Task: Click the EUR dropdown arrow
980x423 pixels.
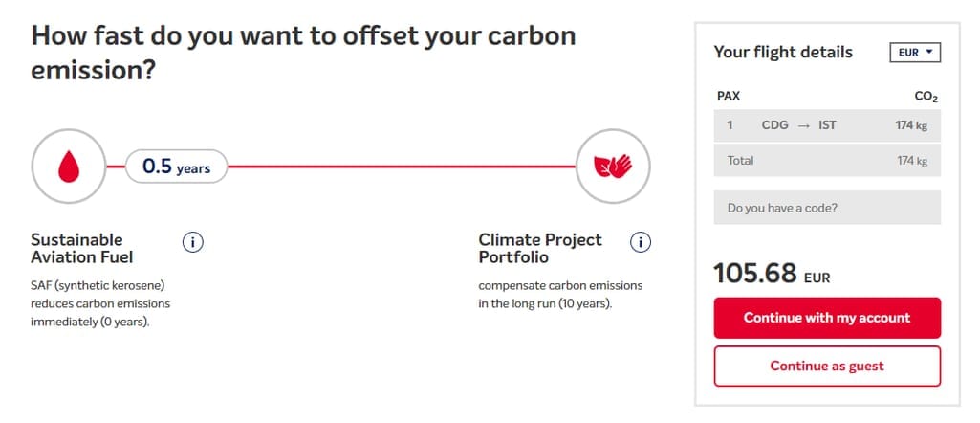Action: pyautogui.click(x=928, y=52)
